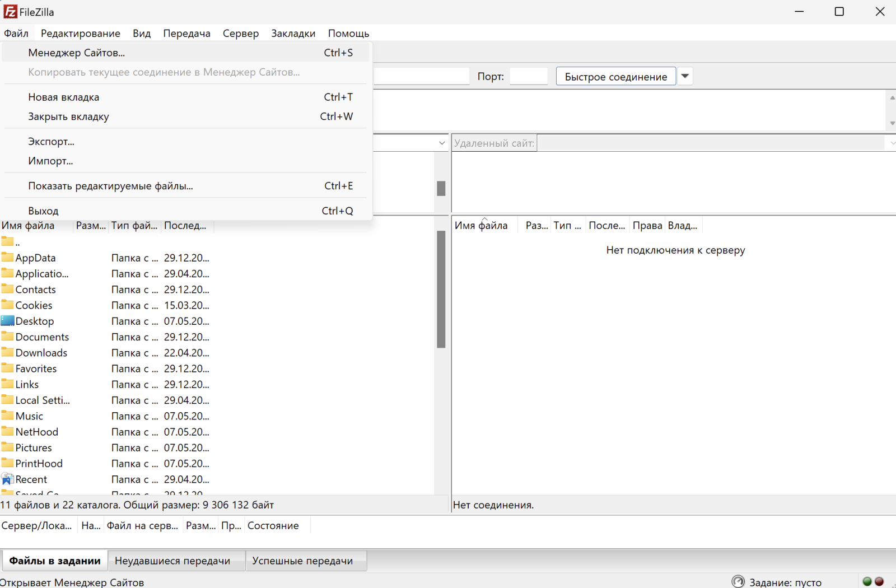Viewport: 896px width, 588px height.
Task: Select the Pictures folder icon
Action: click(x=7, y=447)
